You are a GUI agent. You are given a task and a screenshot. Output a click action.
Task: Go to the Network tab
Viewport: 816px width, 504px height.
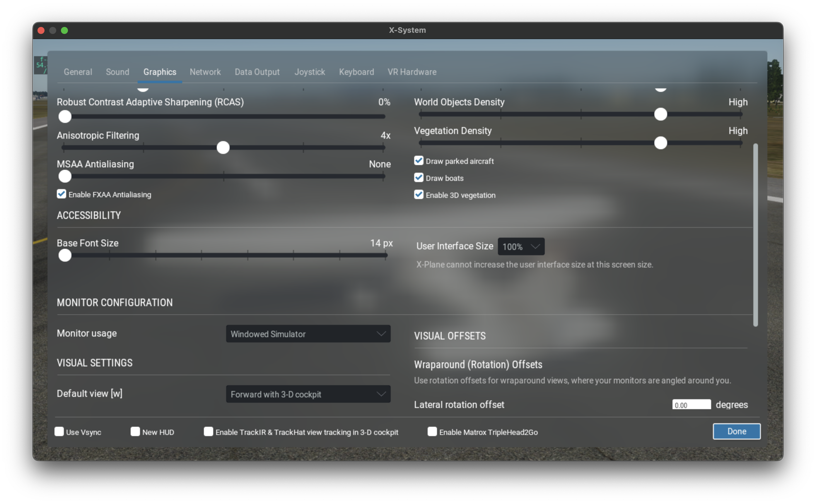coord(205,72)
